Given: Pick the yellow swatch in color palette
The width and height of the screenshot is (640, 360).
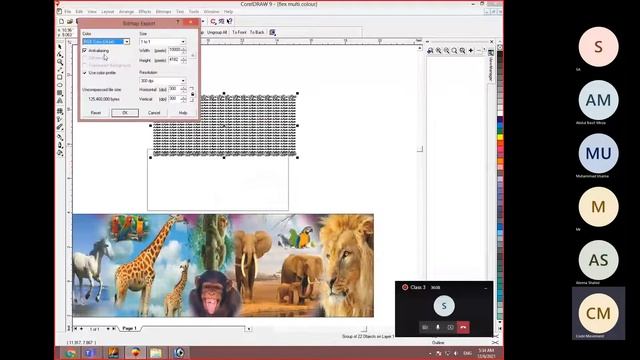Looking at the screenshot, I should pos(500,138).
